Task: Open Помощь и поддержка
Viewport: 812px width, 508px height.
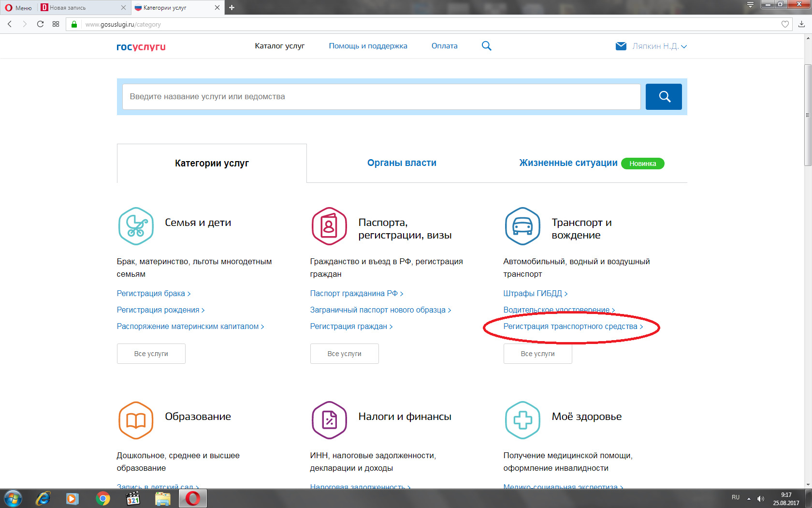Action: [368, 46]
